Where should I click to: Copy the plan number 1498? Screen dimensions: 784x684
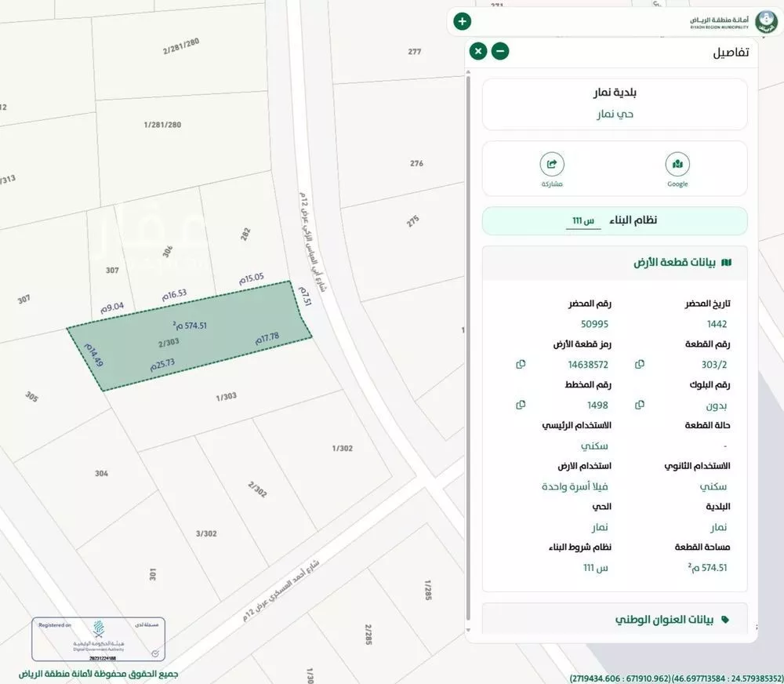click(x=521, y=404)
